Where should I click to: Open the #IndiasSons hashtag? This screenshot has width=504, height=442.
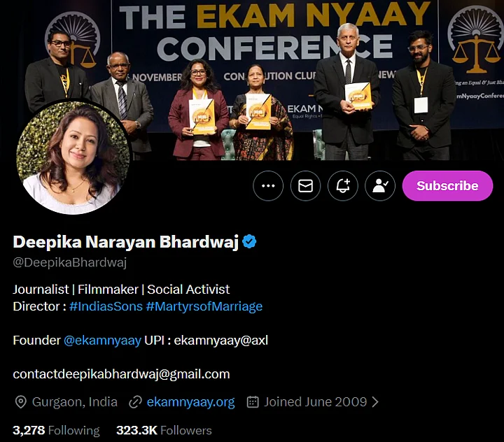pyautogui.click(x=106, y=306)
